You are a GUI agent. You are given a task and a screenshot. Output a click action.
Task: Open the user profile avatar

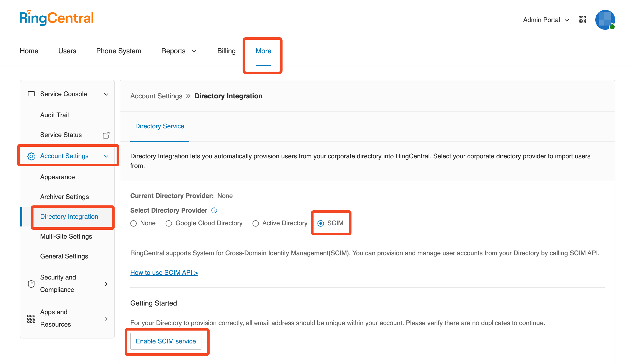point(605,20)
